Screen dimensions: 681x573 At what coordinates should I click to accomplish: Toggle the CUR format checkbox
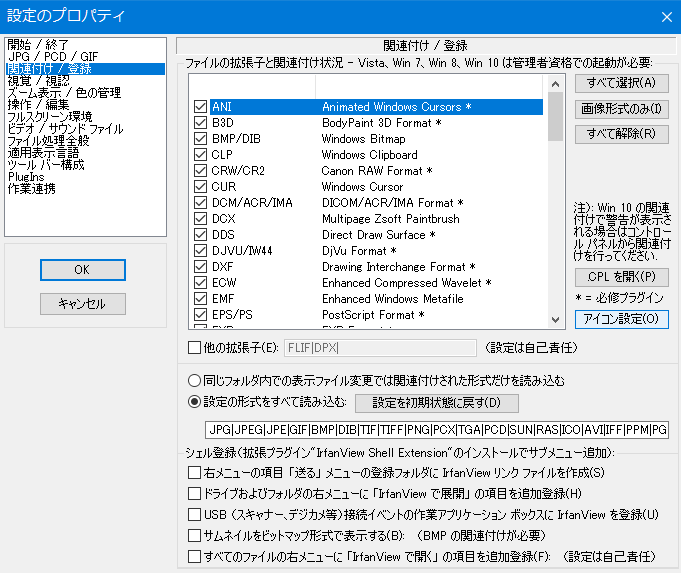pos(200,187)
